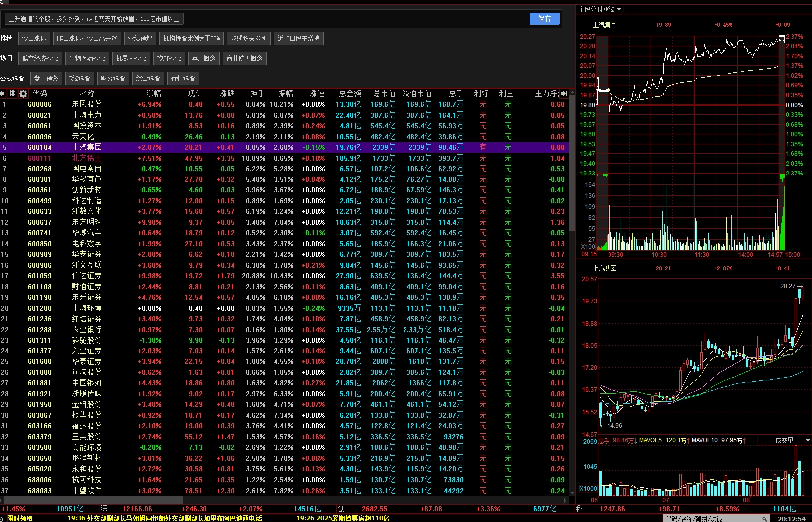Open column layout icon next to gear
The image size is (812, 522).
12,93
